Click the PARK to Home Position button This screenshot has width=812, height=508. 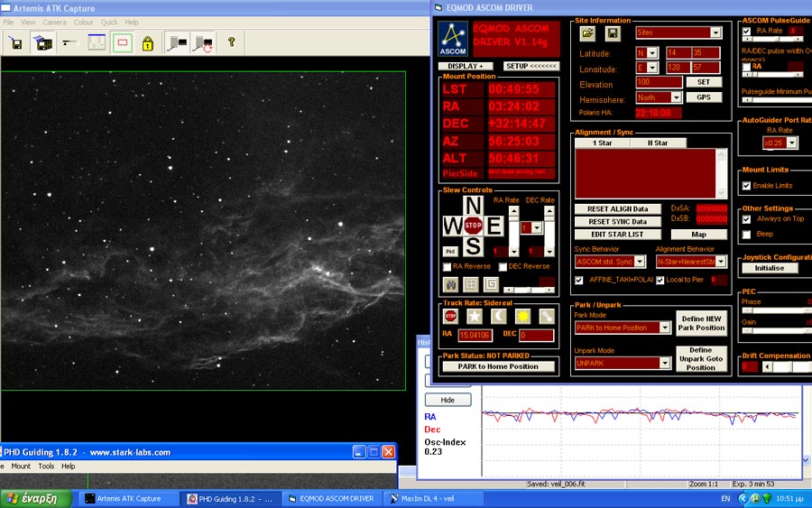tap(498, 366)
